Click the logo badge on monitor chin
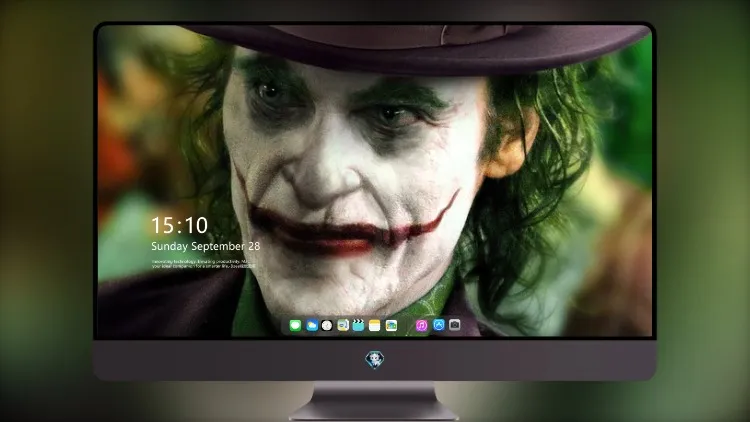The height and width of the screenshot is (422, 750). [375, 360]
